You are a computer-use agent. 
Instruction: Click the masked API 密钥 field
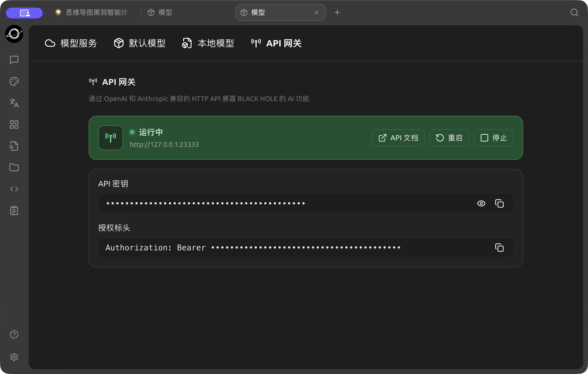click(x=306, y=203)
